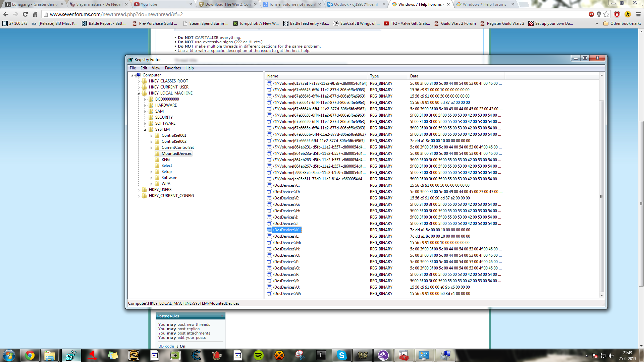Image resolution: width=644 pixels, height=362 pixels.
Task: Open the File menu in Registry Editor
Action: point(133,68)
